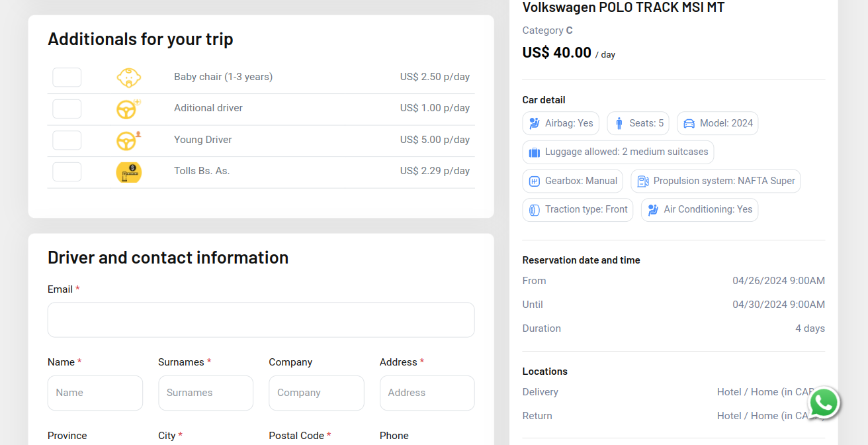Select the Company input box
The height and width of the screenshot is (445, 868).
[316, 393]
